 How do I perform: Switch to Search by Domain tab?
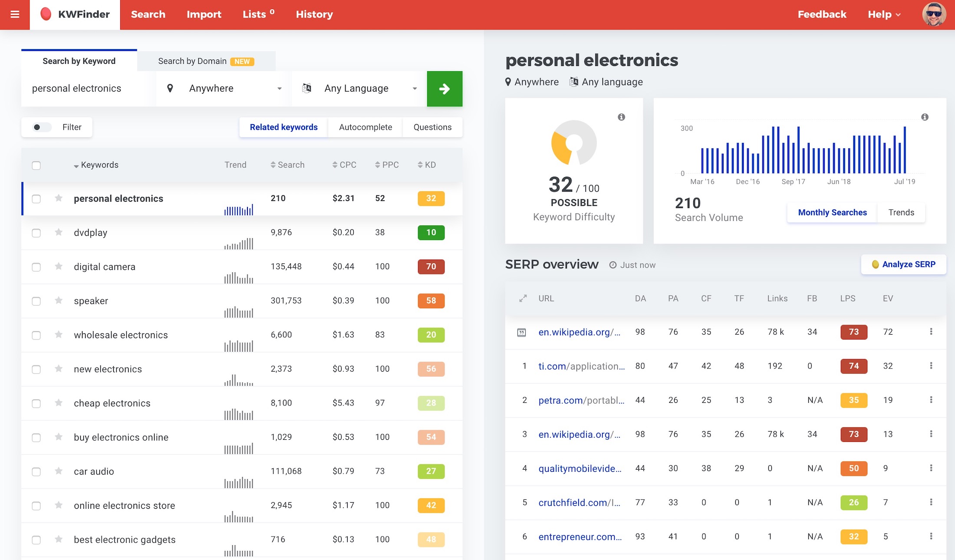206,61
